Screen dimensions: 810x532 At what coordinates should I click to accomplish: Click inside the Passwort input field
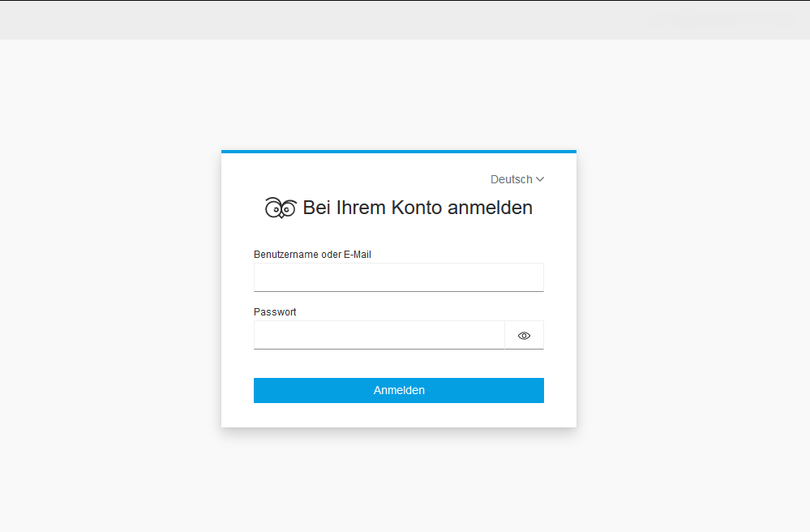click(379, 335)
